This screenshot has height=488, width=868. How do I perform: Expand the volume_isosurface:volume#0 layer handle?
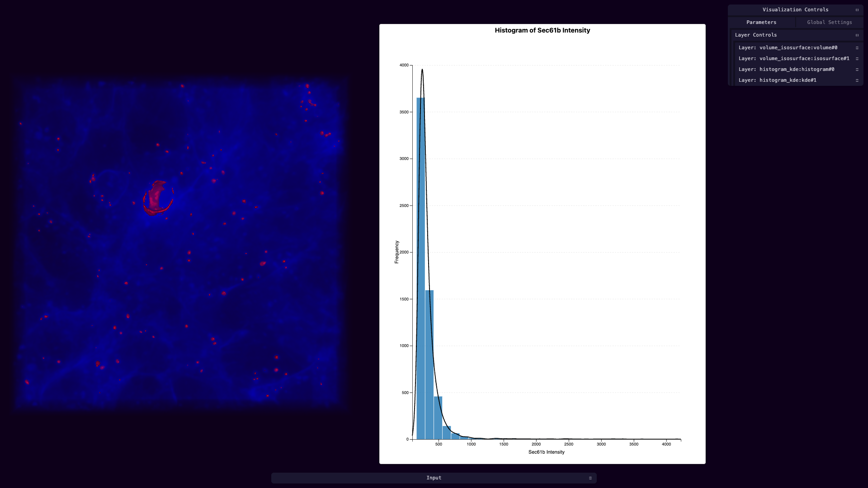pyautogui.click(x=857, y=48)
